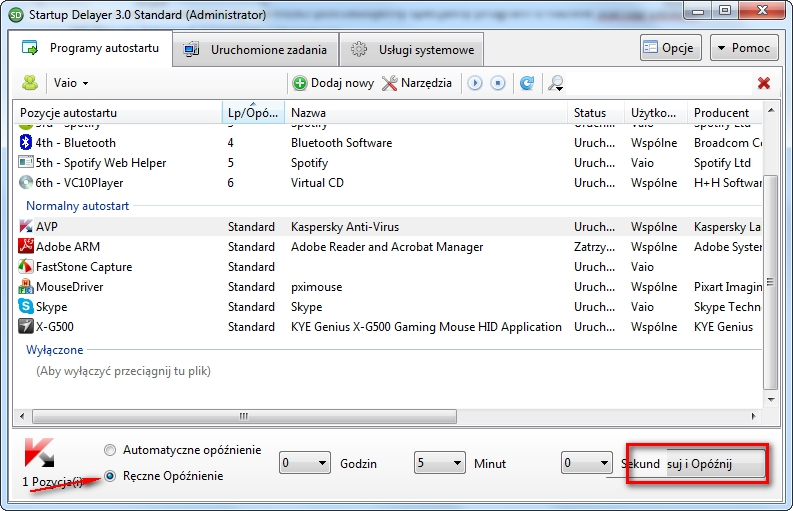Open the Pomoc dropdown menu
The image size is (793, 511).
[x=744, y=47]
